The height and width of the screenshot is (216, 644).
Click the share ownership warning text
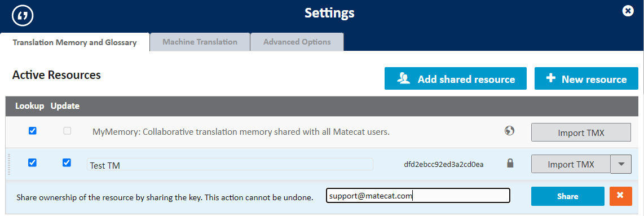pos(165,197)
